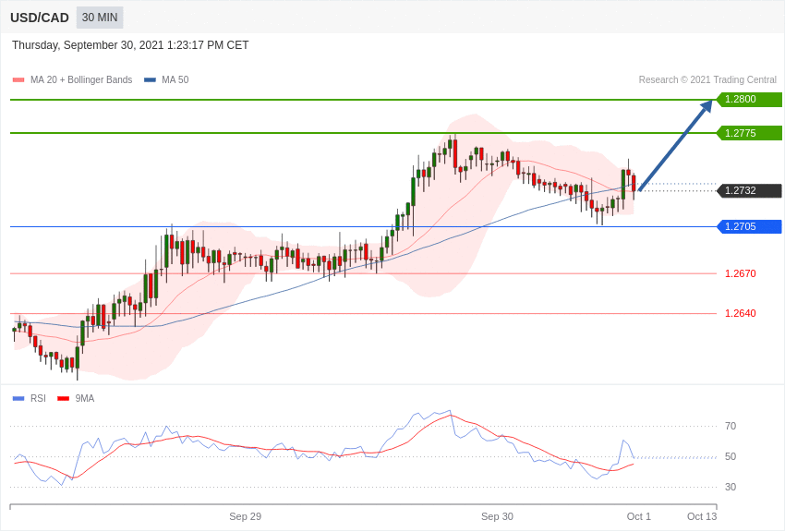The image size is (785, 532).
Task: Click the 1.2775 resistance price tag
Action: point(750,133)
